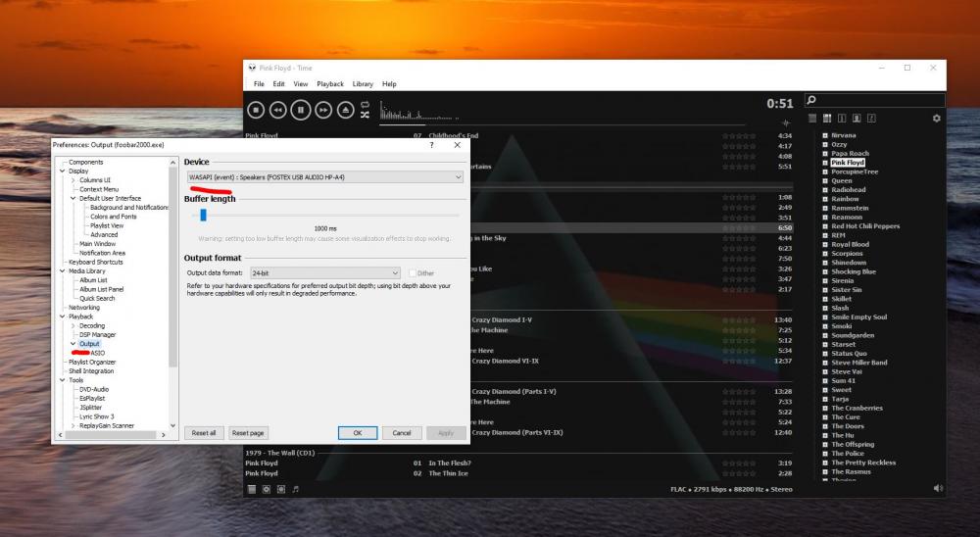980x537 pixels.
Task: Click rating stars for 'The Thin Ice'
Action: pos(739,473)
